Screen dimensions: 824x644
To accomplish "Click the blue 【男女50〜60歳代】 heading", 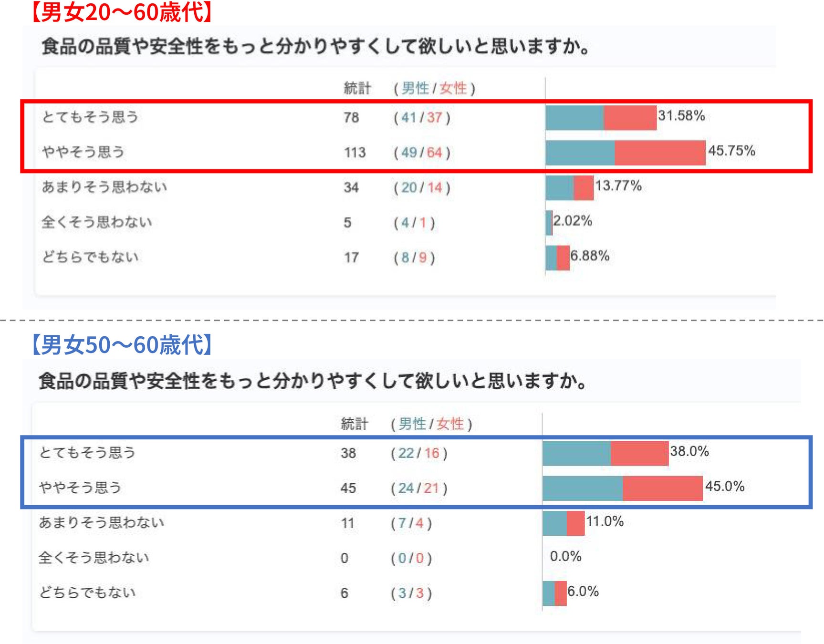I will click(122, 344).
